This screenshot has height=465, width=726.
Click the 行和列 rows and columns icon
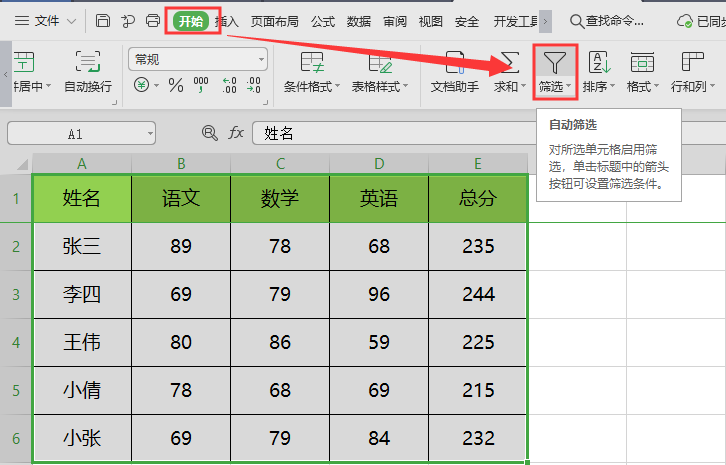(x=692, y=62)
